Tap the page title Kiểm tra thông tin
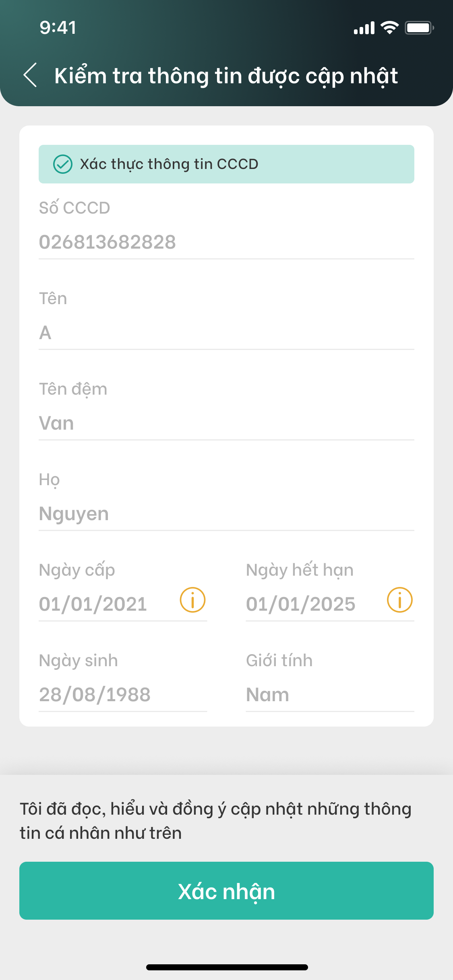453x980 pixels. (226, 76)
